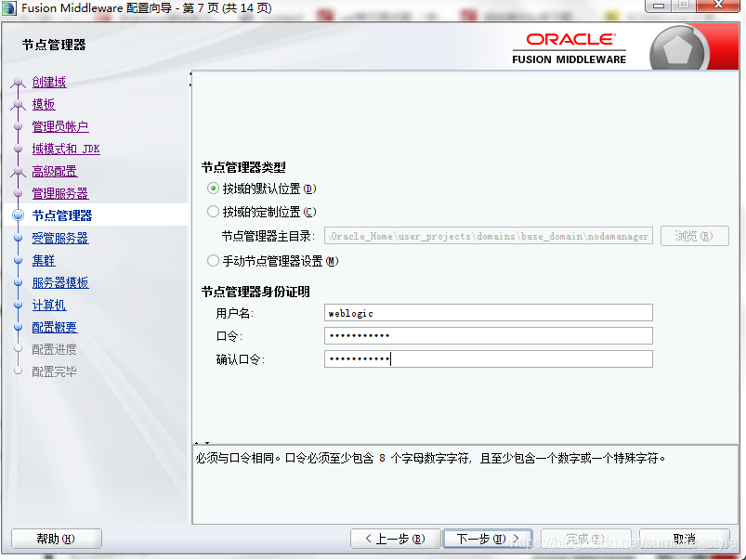Open the 计算机 step link
The height and width of the screenshot is (560, 746).
point(49,305)
